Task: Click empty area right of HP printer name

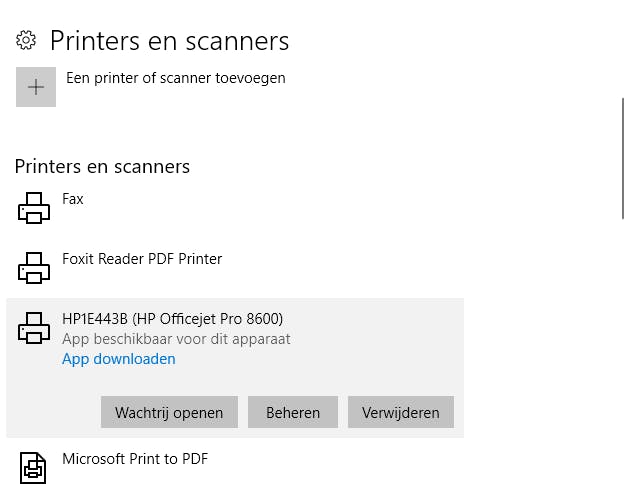Action: coord(380,320)
